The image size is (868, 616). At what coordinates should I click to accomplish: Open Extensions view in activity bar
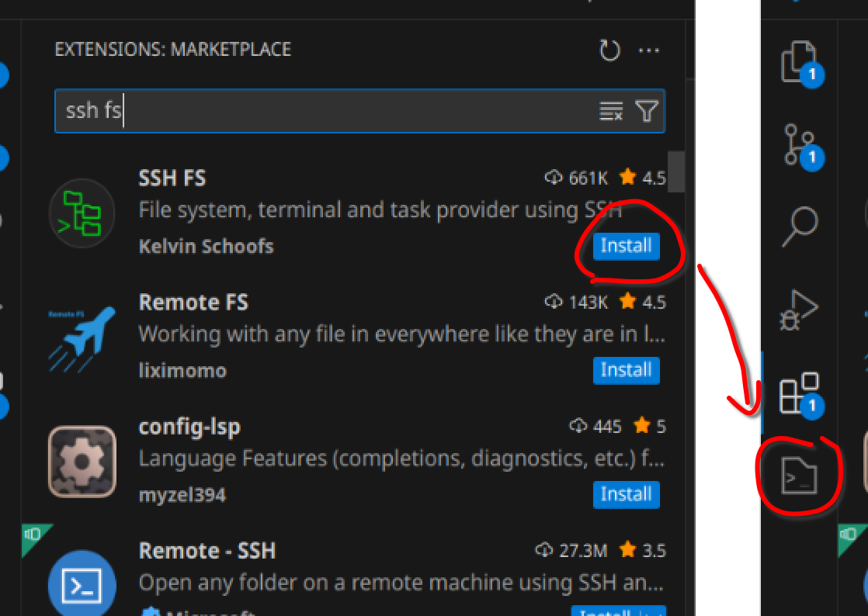[x=800, y=393]
